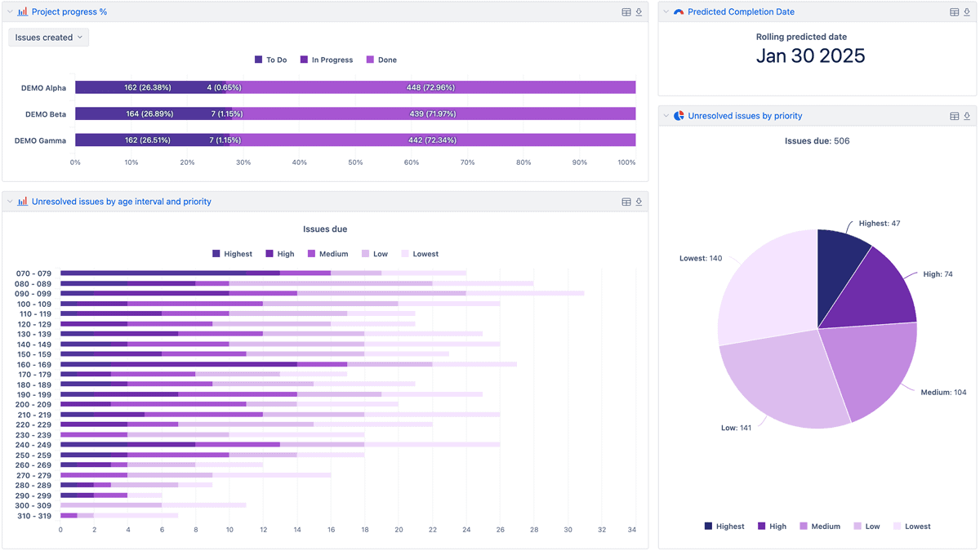Open the Issues created dropdown
Viewport: 980px width, 551px height.
tap(49, 38)
